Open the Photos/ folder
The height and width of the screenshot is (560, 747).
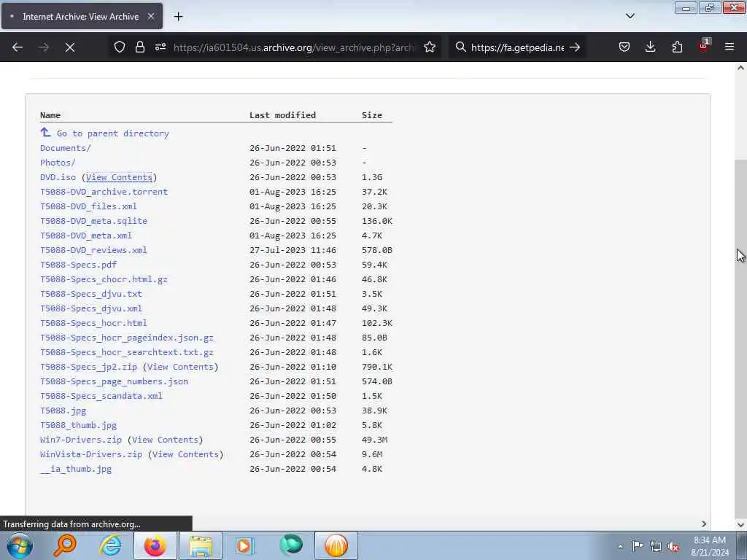click(x=58, y=163)
